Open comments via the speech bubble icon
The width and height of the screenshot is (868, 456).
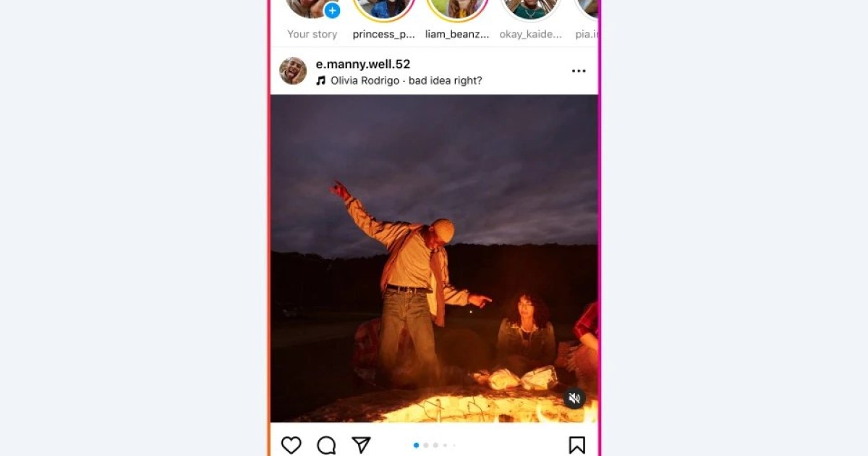(326, 445)
